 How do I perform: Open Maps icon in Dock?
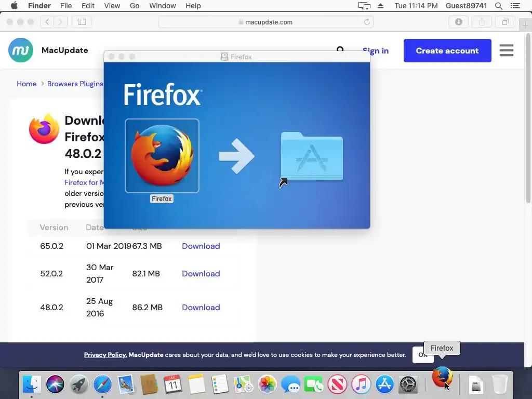pyautogui.click(x=244, y=384)
